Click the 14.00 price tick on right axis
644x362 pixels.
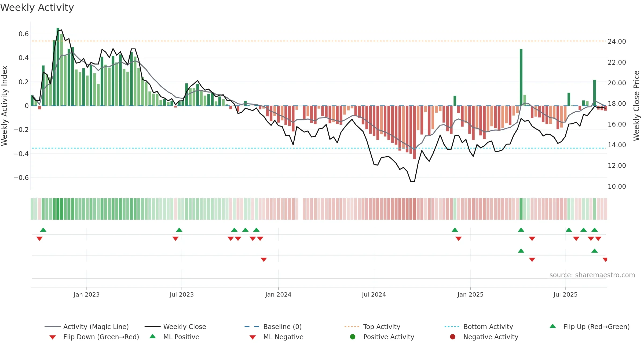coord(617,145)
